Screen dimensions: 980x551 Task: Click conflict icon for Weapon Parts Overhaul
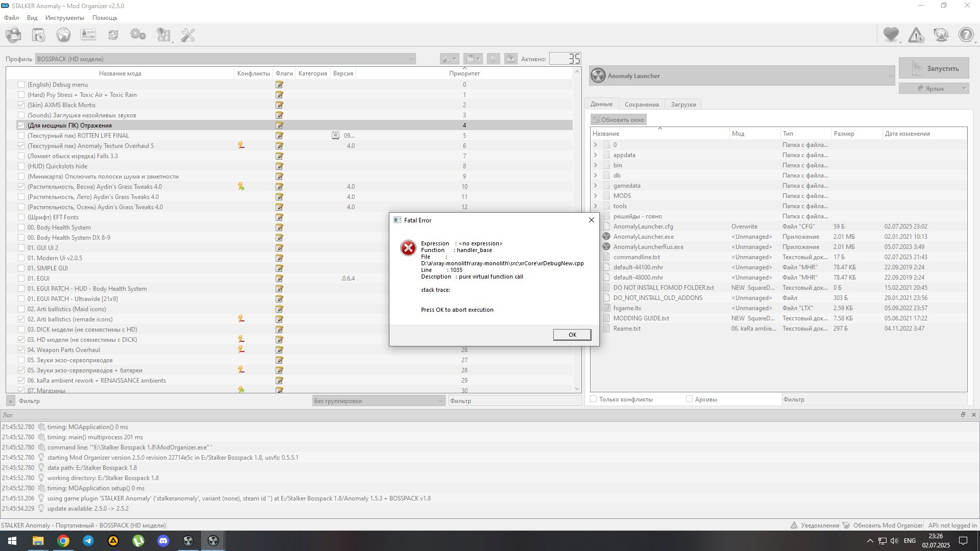pos(241,350)
